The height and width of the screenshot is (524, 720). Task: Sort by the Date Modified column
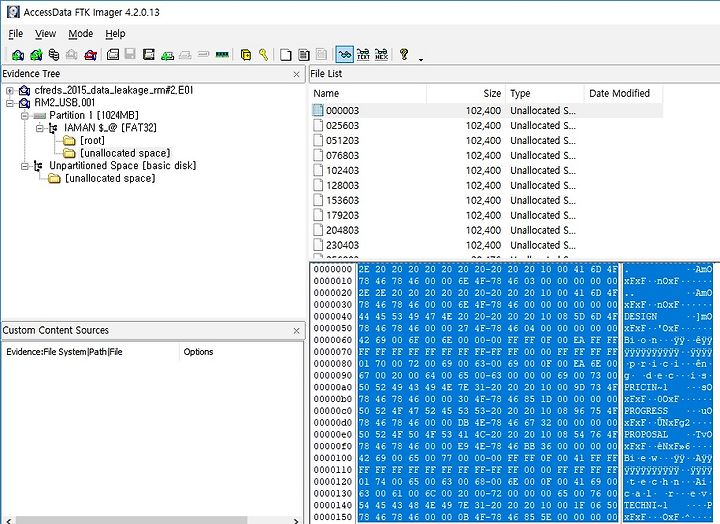623,93
